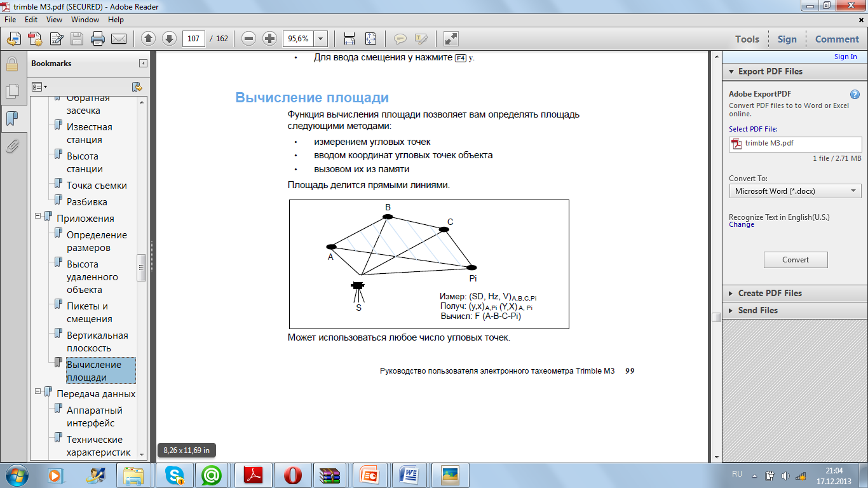This screenshot has height=488, width=868.
Task: Select the Высота станции bookmark
Action: (85, 163)
